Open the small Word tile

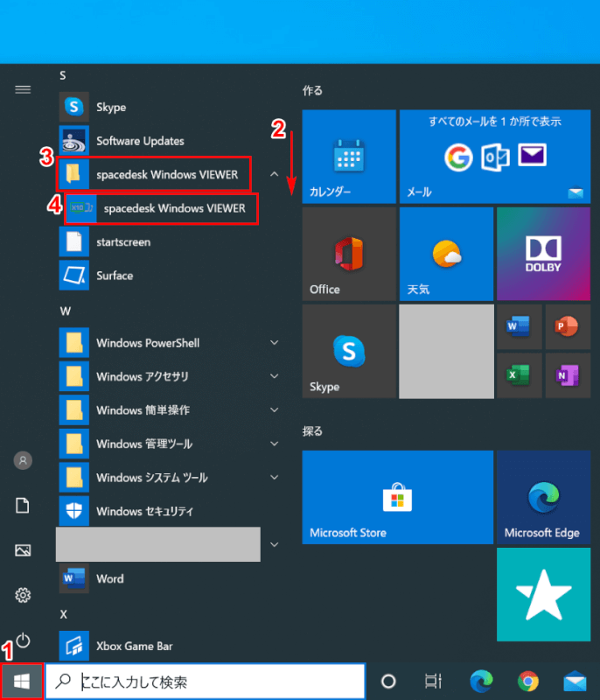point(520,326)
